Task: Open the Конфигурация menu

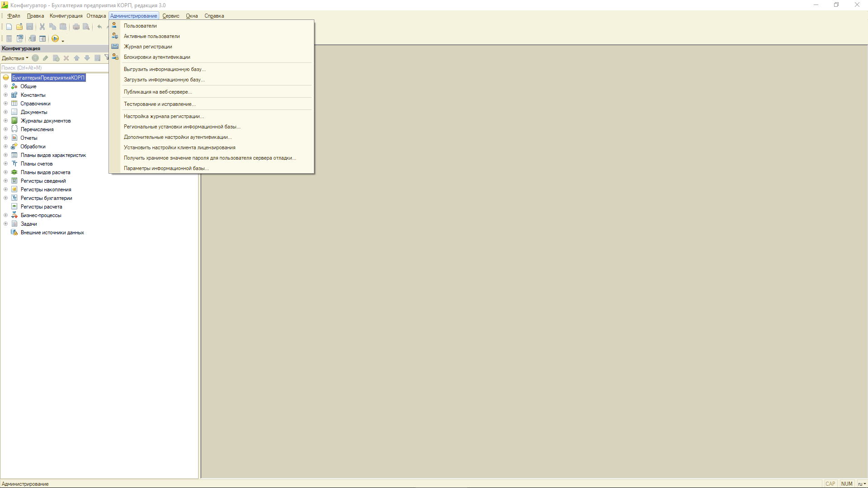Action: tap(66, 16)
